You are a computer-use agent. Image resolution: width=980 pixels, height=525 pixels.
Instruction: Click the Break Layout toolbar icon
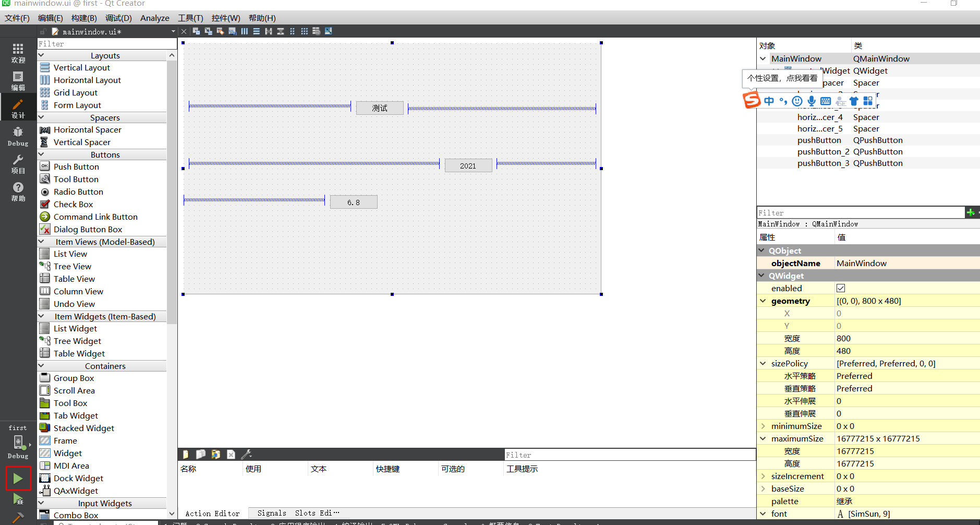tap(316, 31)
